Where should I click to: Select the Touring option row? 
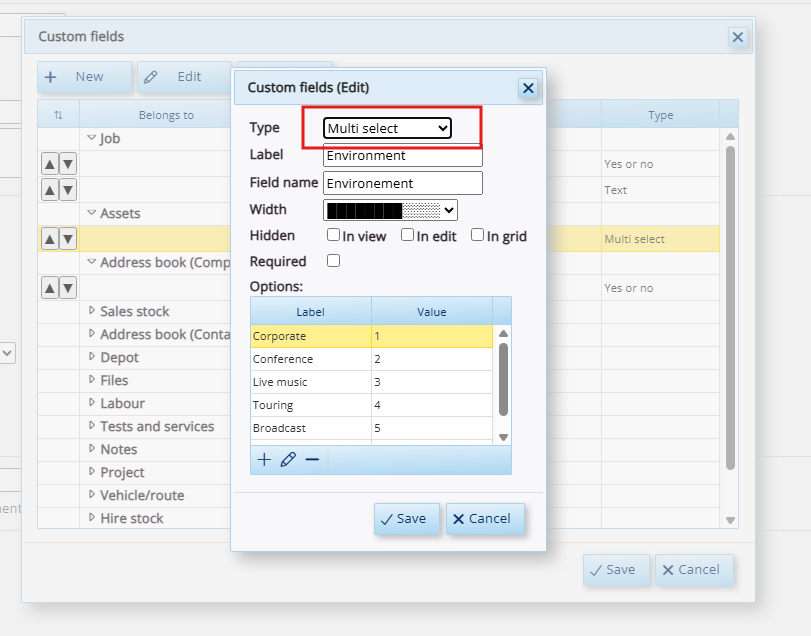(x=371, y=405)
